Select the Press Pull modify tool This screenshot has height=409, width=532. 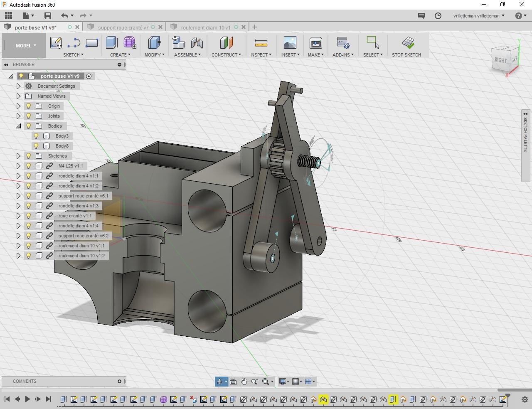pos(154,42)
